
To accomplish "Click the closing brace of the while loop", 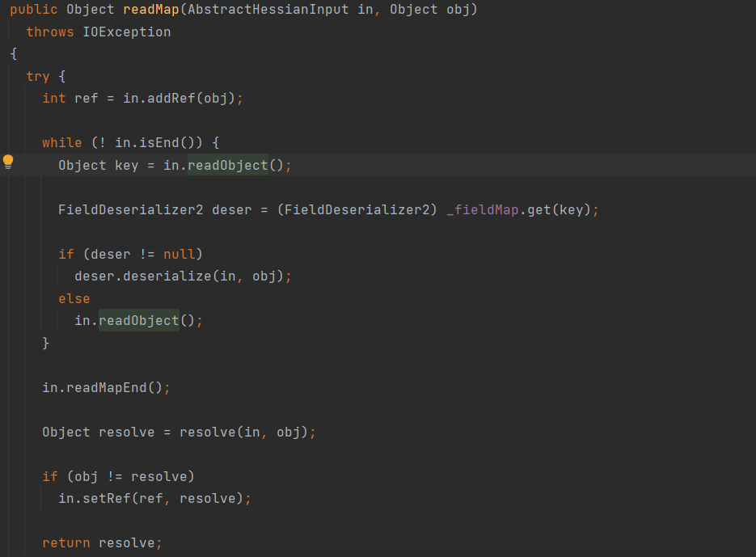I will 46,344.
